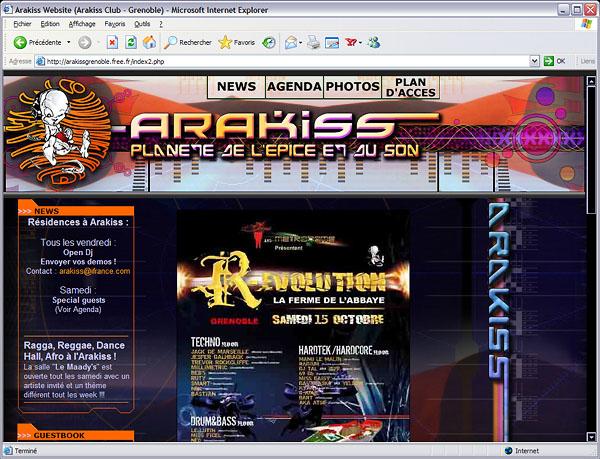The height and width of the screenshot is (459, 600).
Task: Click the edit page toolbar icon
Action: point(332,42)
